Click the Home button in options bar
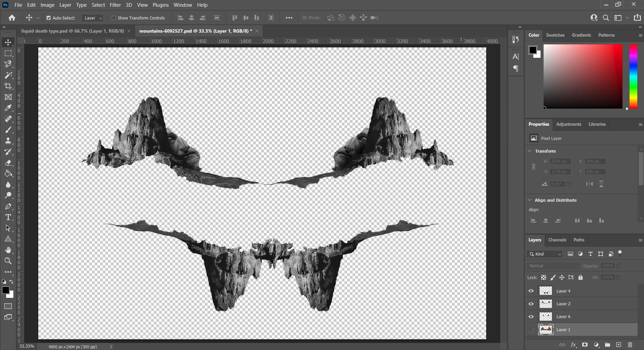The image size is (644, 350). 12,18
